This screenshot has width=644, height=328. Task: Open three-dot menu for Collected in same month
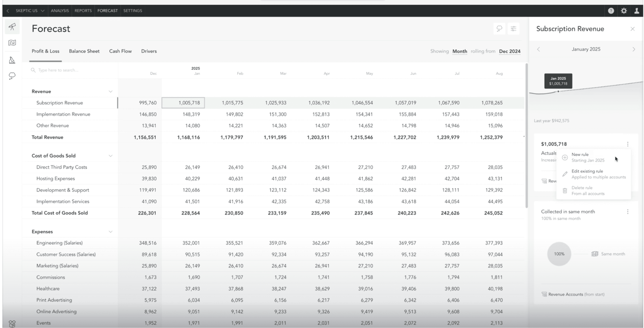pos(628,212)
